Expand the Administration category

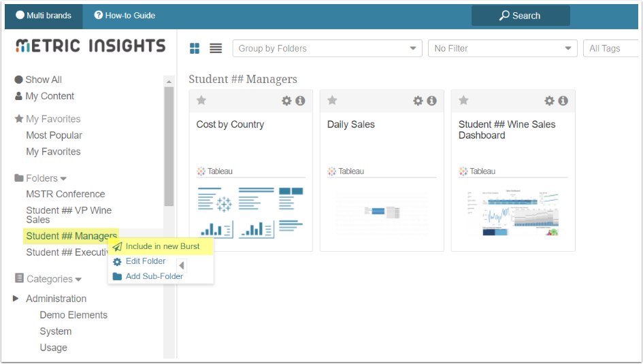pos(16,299)
